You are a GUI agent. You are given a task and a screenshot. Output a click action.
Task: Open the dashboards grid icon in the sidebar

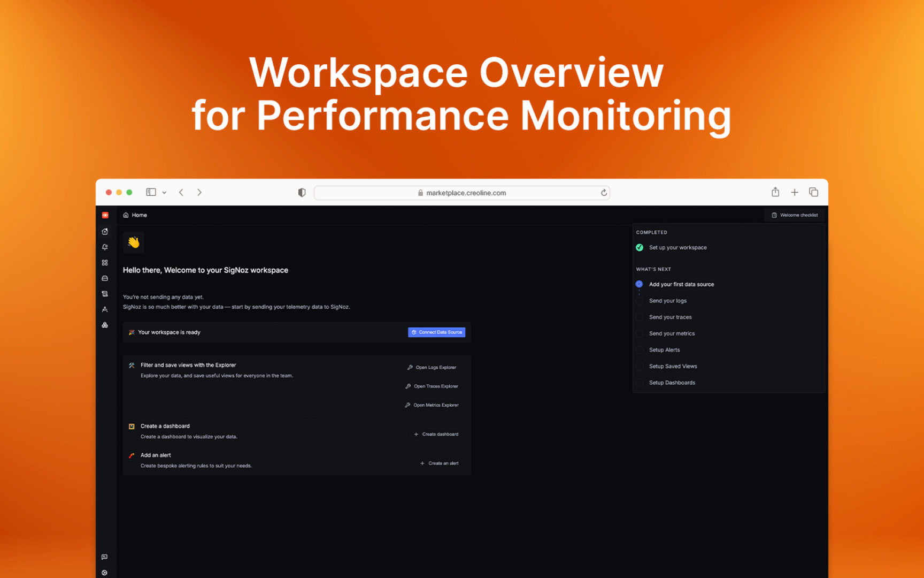[x=105, y=263]
